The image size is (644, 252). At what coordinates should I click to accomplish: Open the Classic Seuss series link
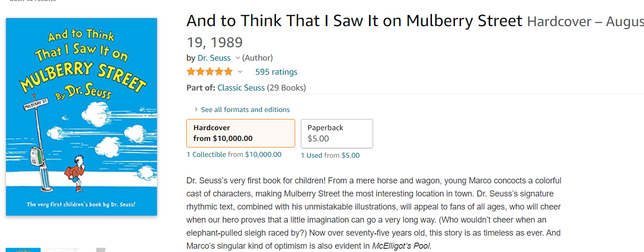[241, 88]
